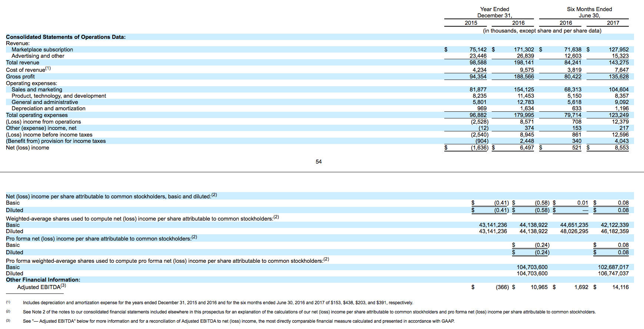The height and width of the screenshot is (329, 644).
Task: Click the 'Total operating expenses' row label
Action: pos(37,115)
